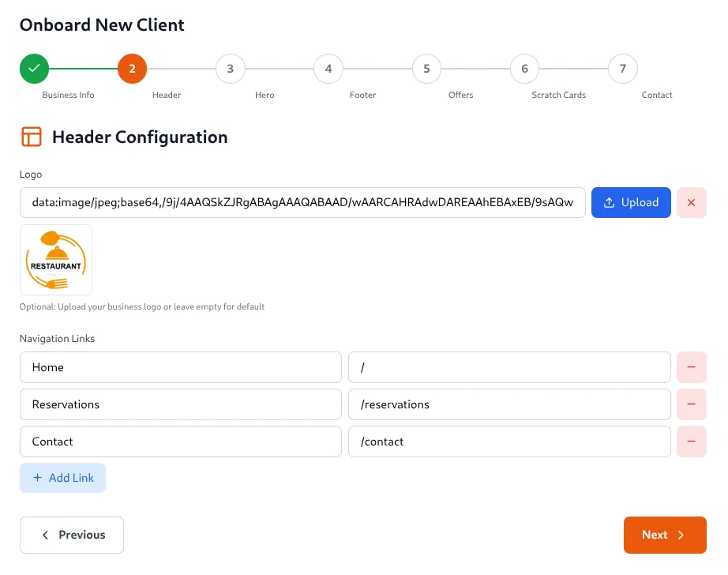The image size is (728, 575).
Task: Add a new navigation link
Action: [62, 478]
